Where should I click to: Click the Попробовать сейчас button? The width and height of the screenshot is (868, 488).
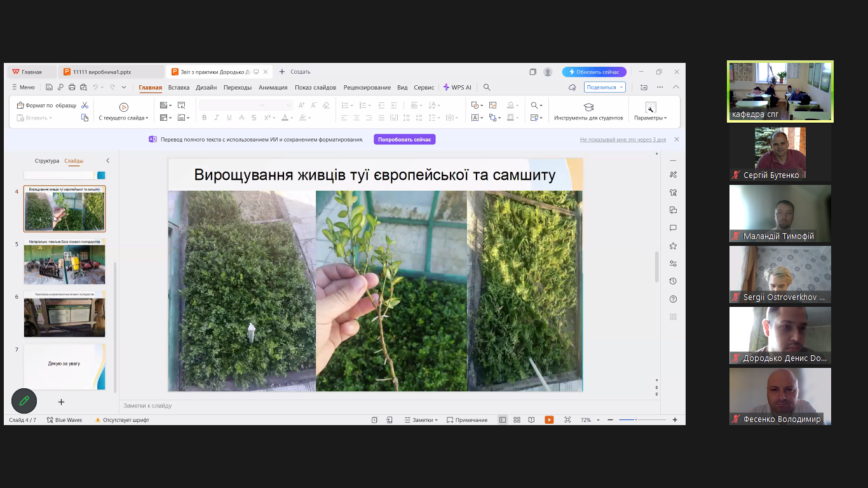[x=404, y=139]
